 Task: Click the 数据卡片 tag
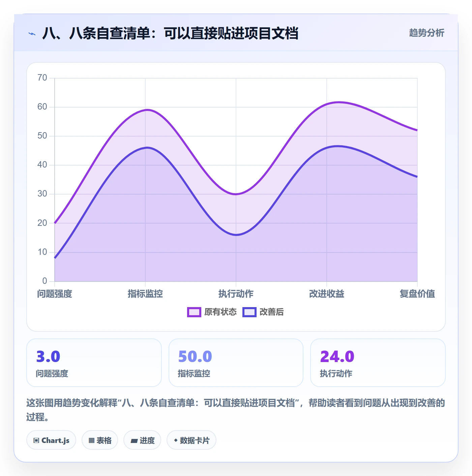(x=191, y=440)
